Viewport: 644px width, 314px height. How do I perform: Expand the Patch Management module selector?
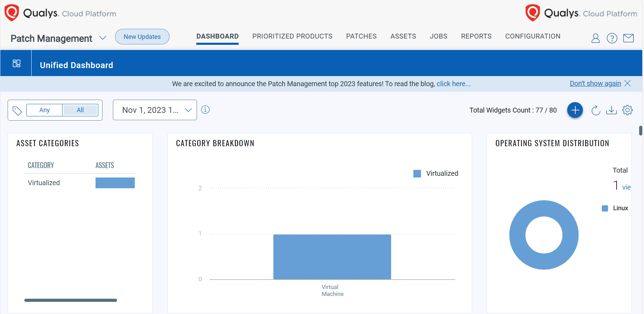(x=103, y=38)
